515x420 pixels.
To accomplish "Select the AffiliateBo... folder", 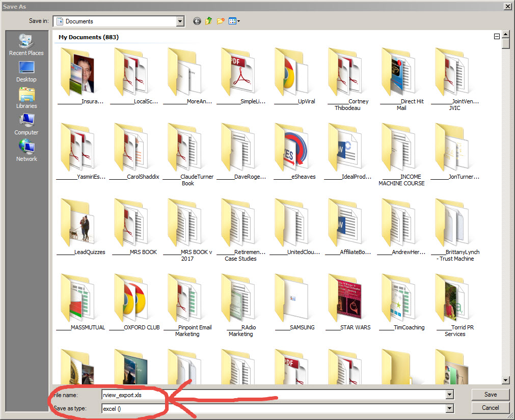I will [x=348, y=227].
